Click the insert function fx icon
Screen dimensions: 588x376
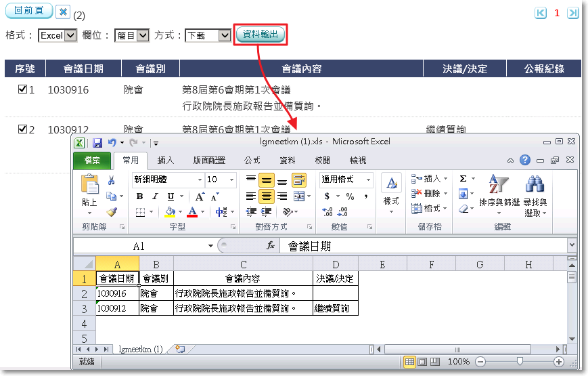271,246
